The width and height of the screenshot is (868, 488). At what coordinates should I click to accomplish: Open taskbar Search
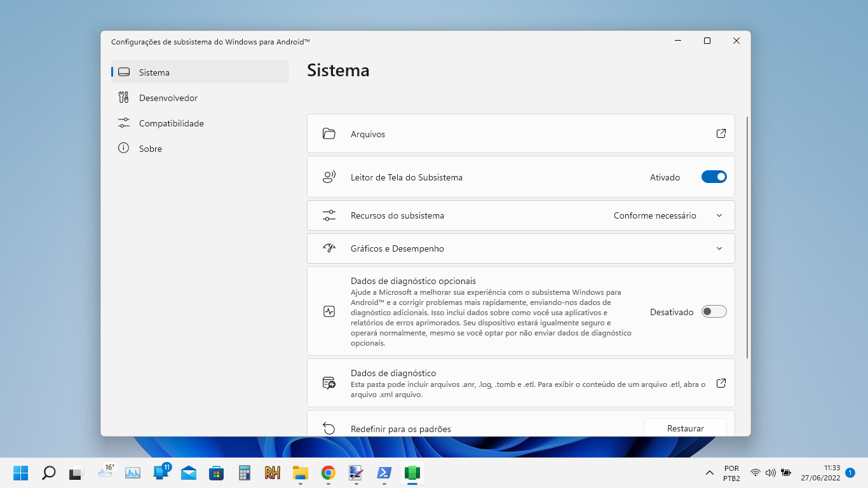click(49, 473)
